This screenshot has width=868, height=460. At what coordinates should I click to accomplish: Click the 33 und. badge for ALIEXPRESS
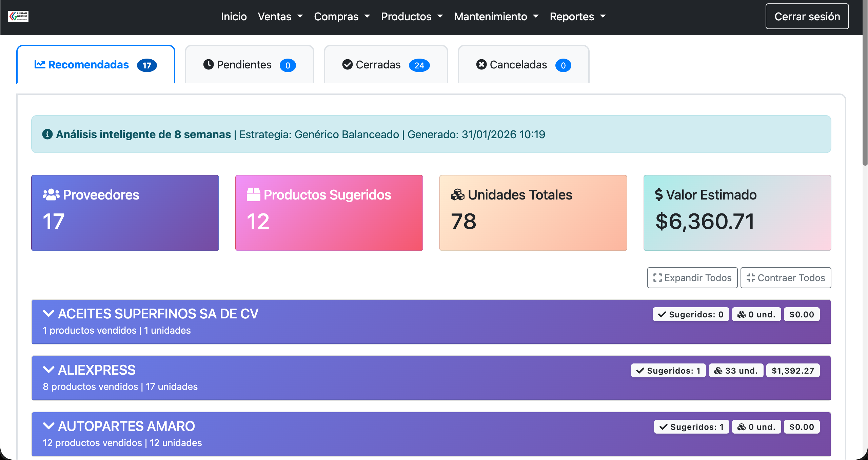(736, 370)
